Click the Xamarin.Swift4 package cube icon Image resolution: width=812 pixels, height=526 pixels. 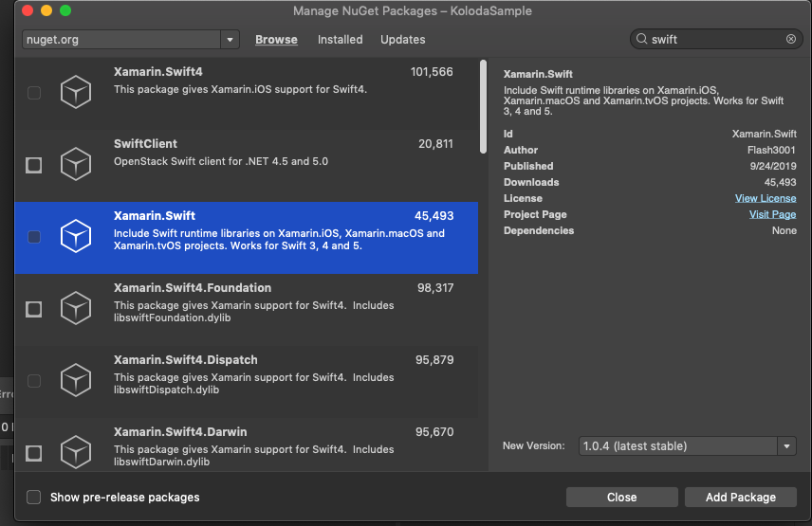pyautogui.click(x=76, y=93)
